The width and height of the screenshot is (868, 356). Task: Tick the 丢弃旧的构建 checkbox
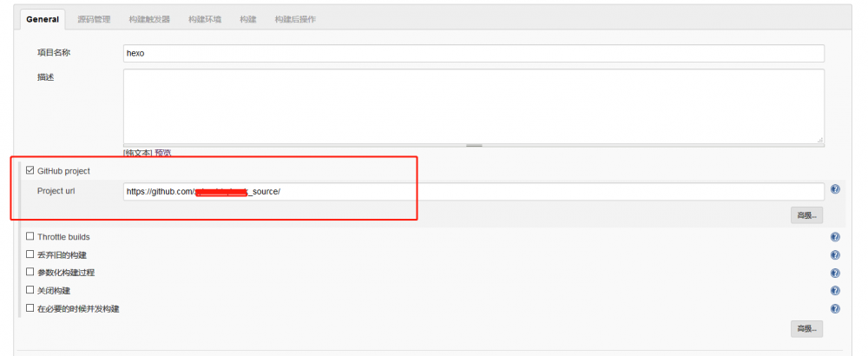(x=30, y=254)
